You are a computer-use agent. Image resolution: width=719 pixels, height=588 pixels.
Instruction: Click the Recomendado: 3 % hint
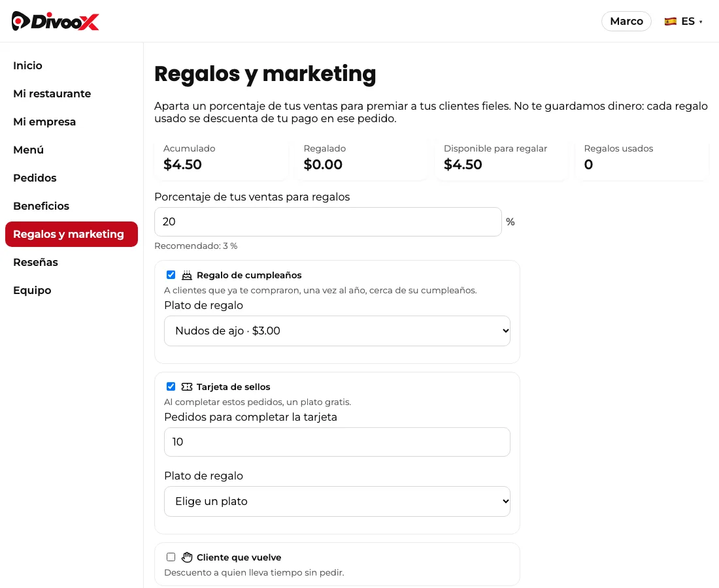196,246
